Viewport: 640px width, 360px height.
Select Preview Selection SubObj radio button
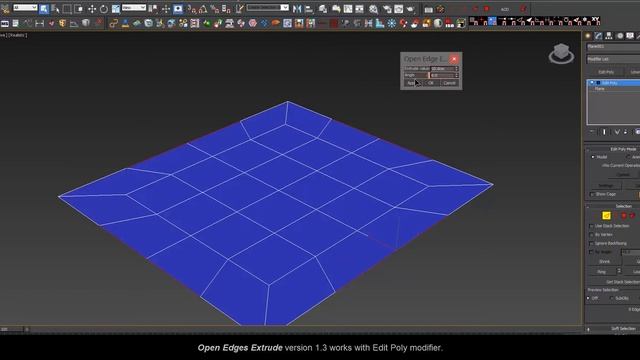point(611,298)
